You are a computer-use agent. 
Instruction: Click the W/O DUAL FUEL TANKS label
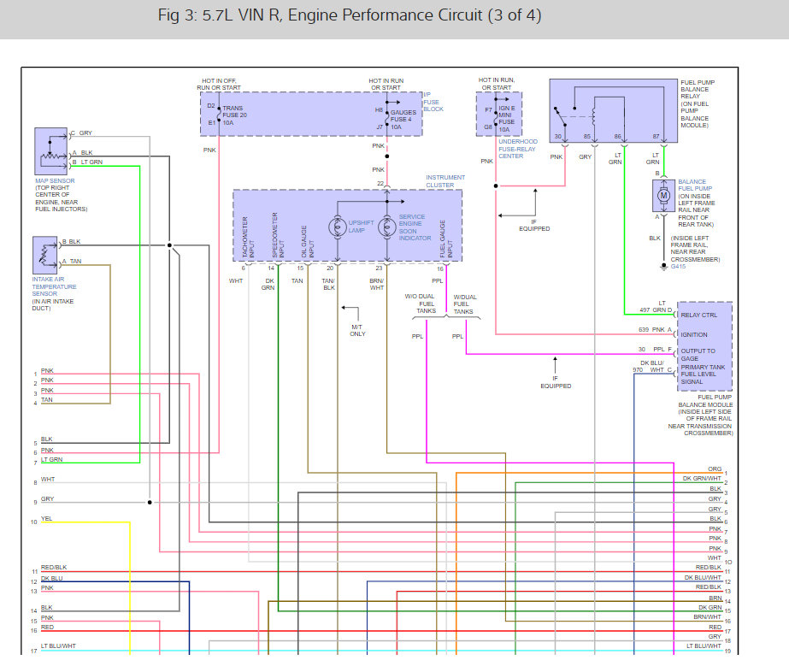pyautogui.click(x=420, y=304)
